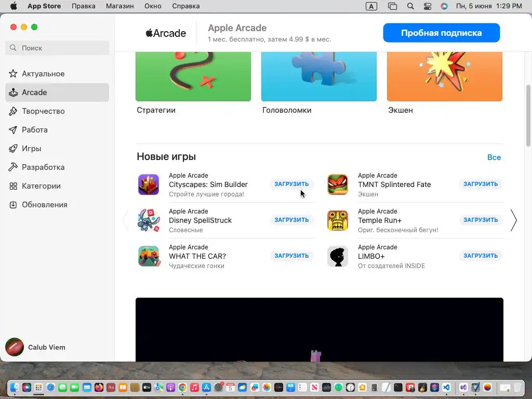Open the Магазин menu

tap(120, 6)
